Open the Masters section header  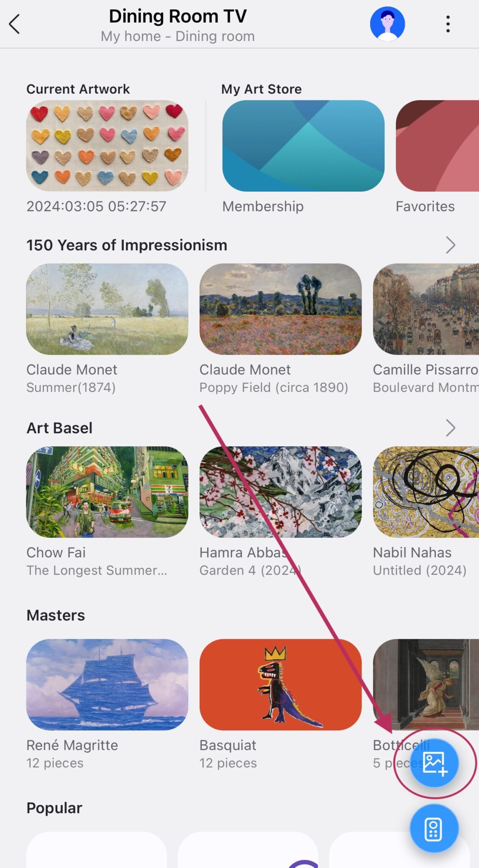[55, 615]
